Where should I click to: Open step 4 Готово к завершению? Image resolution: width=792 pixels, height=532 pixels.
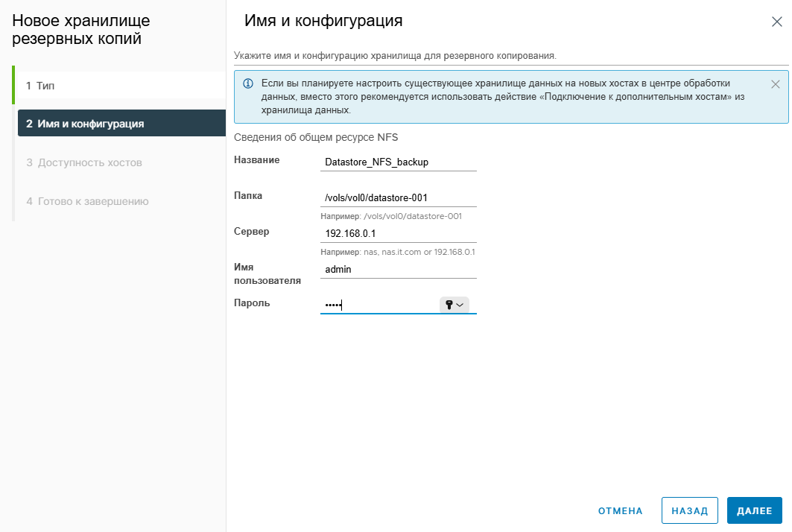coord(121,201)
